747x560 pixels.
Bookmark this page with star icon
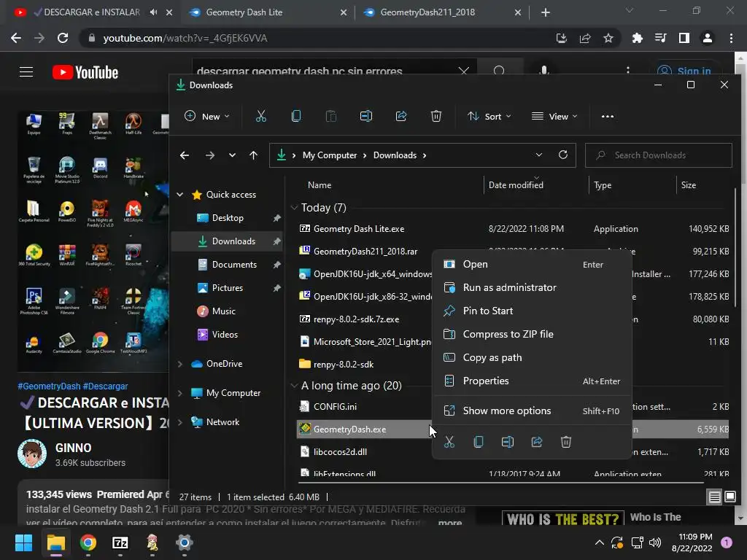pyautogui.click(x=608, y=38)
